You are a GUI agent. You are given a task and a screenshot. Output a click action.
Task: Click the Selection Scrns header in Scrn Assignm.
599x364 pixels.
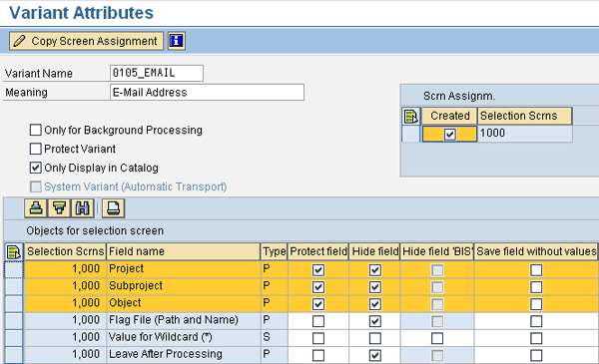click(x=525, y=116)
